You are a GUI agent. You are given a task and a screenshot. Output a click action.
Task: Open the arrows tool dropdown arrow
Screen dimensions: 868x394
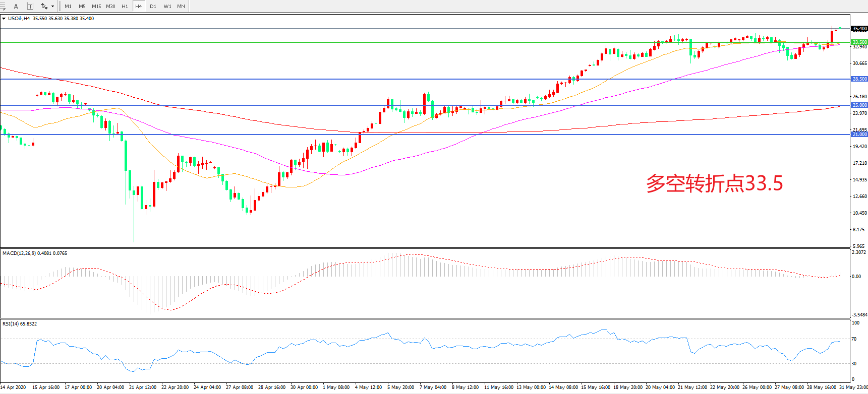(x=52, y=7)
